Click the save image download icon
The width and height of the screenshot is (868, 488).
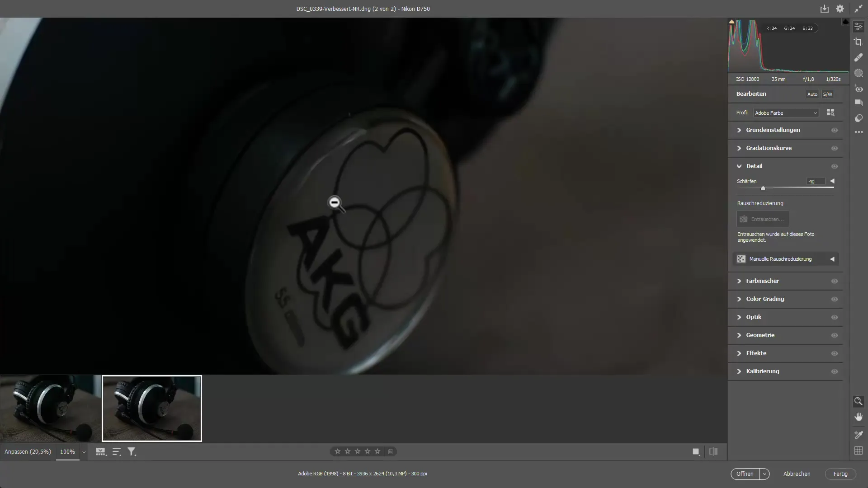pyautogui.click(x=825, y=9)
